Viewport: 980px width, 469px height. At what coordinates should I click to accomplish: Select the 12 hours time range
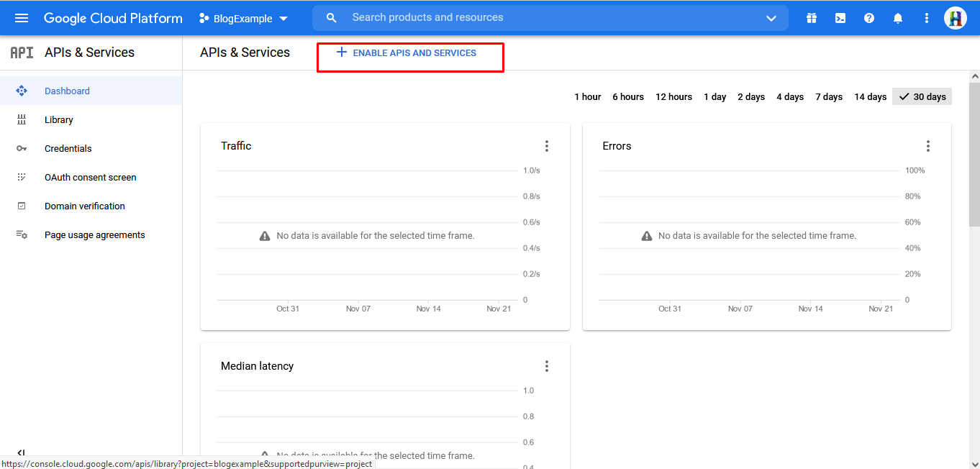click(x=673, y=96)
